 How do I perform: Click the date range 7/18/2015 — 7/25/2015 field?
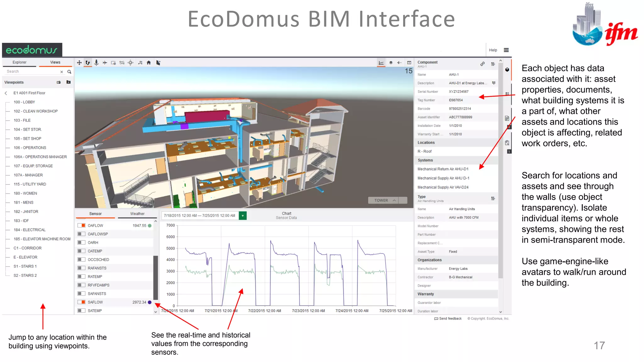200,216
